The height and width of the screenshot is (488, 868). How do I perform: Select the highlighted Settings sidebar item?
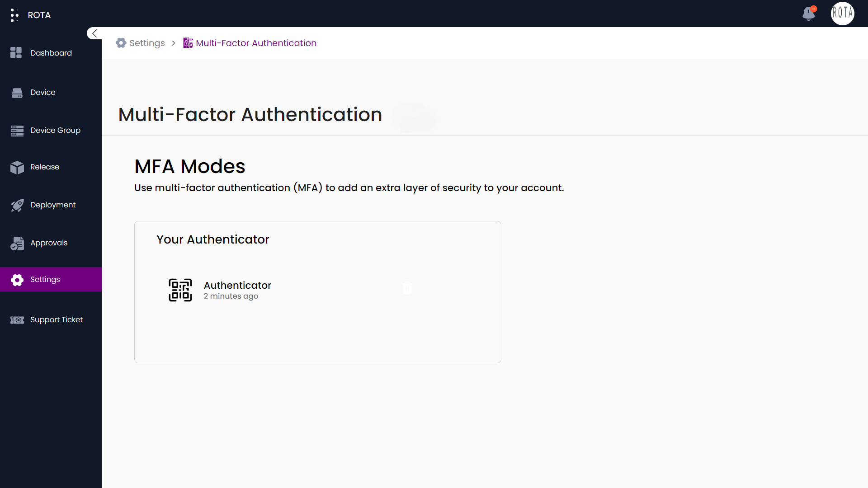click(45, 279)
